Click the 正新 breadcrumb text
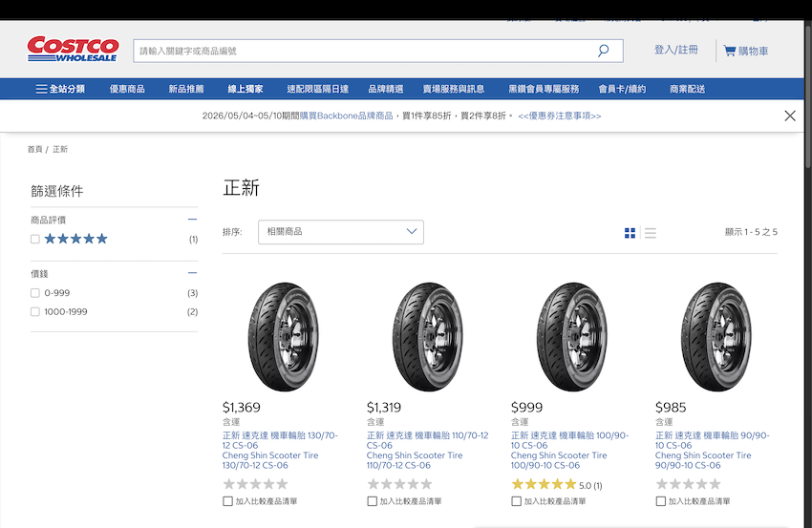Image resolution: width=812 pixels, height=528 pixels. pyautogui.click(x=60, y=149)
